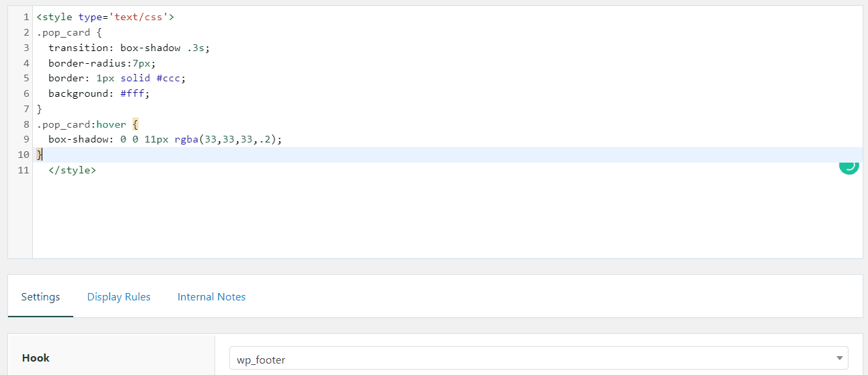Click the Hook label
Screen dimensions: 868x375
coord(36,358)
